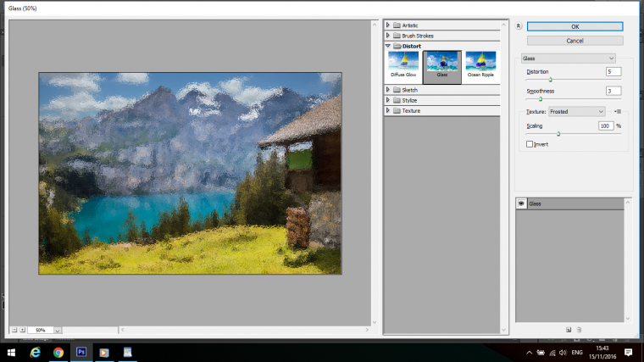
Task: Click the preview vertical scrollbar down arrow
Action: pyautogui.click(x=375, y=322)
